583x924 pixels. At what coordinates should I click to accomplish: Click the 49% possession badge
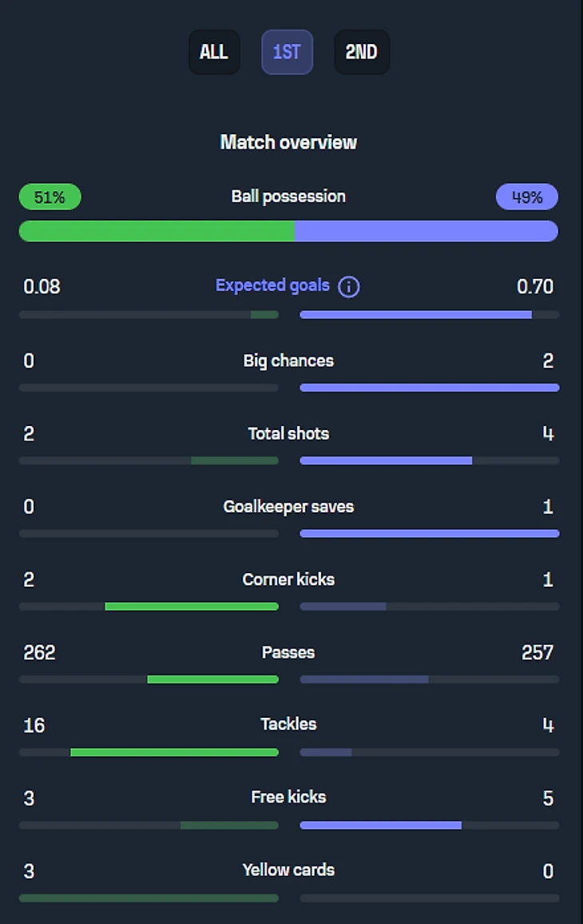526,197
